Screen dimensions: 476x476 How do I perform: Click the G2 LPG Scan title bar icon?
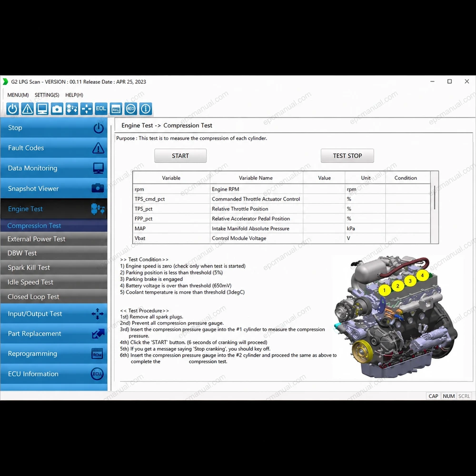point(5,82)
